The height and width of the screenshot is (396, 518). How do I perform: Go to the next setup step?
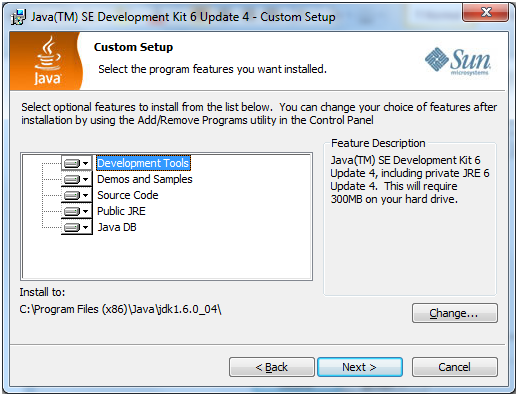click(x=360, y=367)
